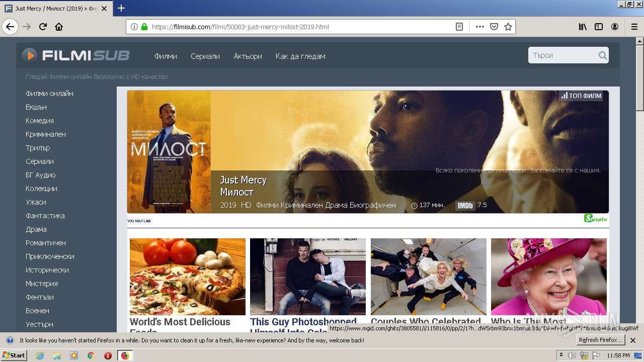Open the Актьори menu item

coord(248,56)
